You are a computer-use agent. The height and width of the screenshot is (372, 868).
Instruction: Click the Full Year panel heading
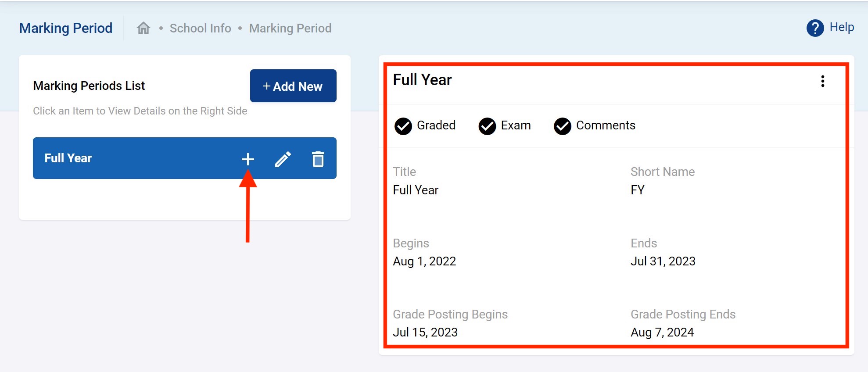tap(422, 80)
